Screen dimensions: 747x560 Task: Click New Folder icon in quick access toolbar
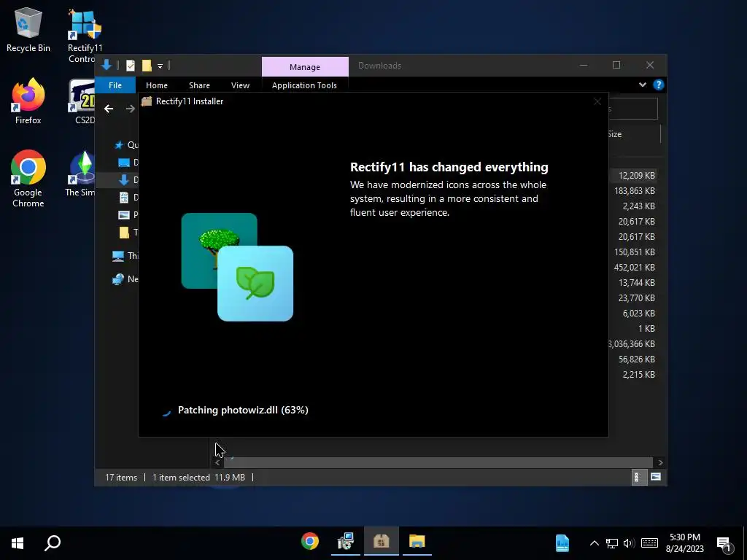[x=147, y=65]
